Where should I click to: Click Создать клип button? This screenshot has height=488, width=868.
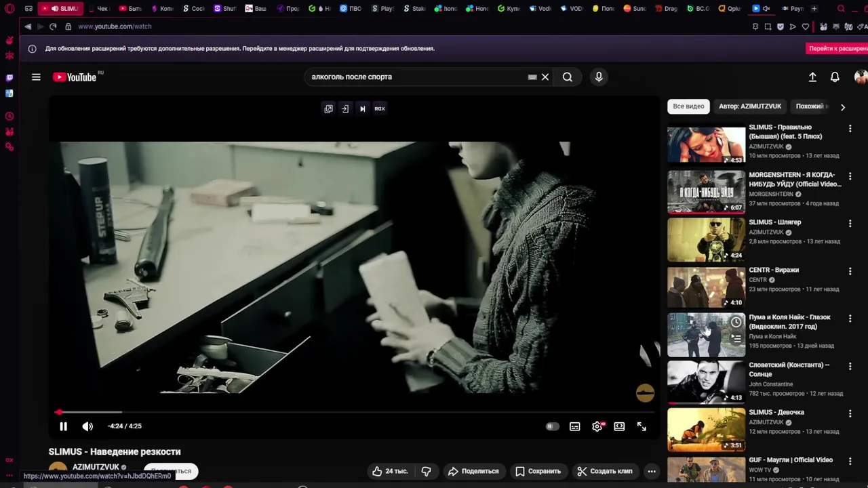pos(605,471)
